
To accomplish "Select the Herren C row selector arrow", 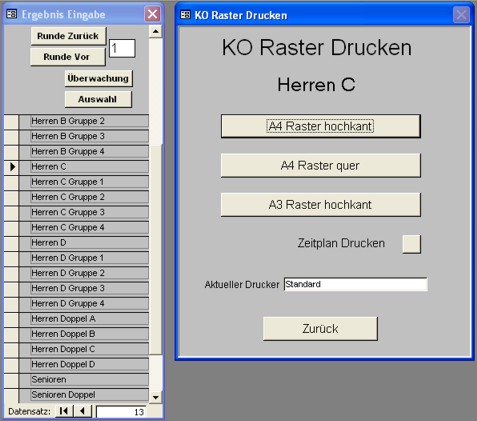I will [11, 167].
